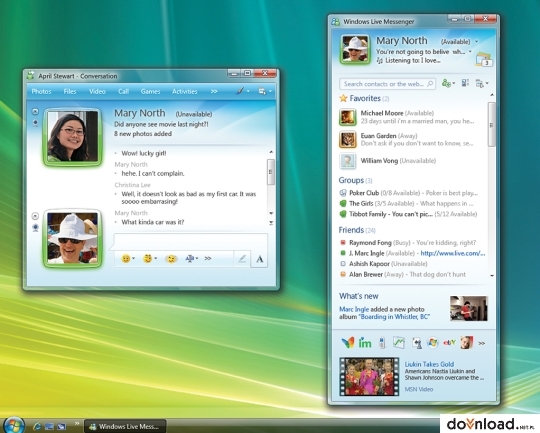
Task: Open color scheme paintbrush icon in conversation
Action: click(x=240, y=91)
